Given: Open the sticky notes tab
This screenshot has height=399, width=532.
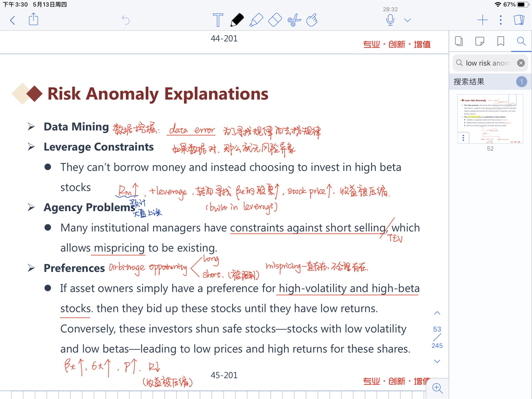Looking at the screenshot, I should [480, 41].
